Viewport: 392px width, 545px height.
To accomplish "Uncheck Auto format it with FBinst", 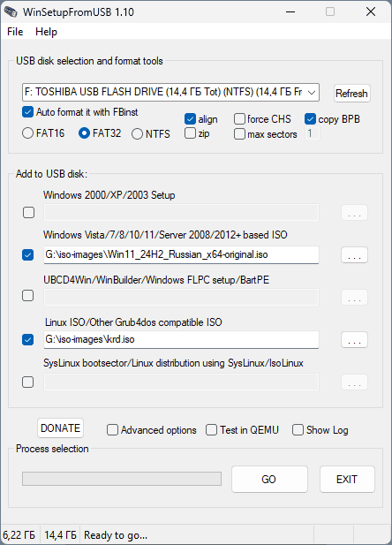I will [27, 112].
